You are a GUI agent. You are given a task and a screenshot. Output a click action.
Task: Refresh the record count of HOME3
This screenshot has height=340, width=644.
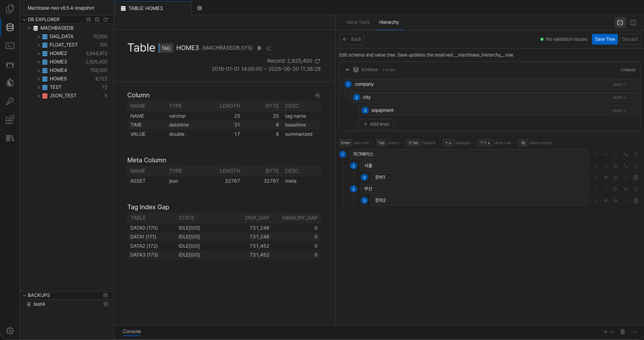(317, 61)
